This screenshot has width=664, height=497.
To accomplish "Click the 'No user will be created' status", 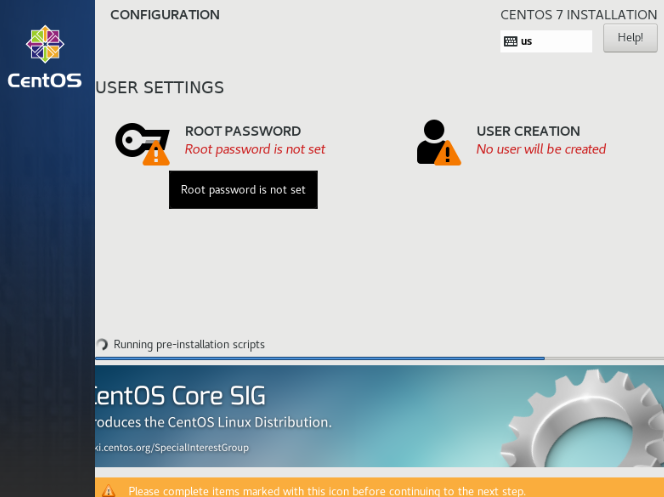I will (x=541, y=149).
